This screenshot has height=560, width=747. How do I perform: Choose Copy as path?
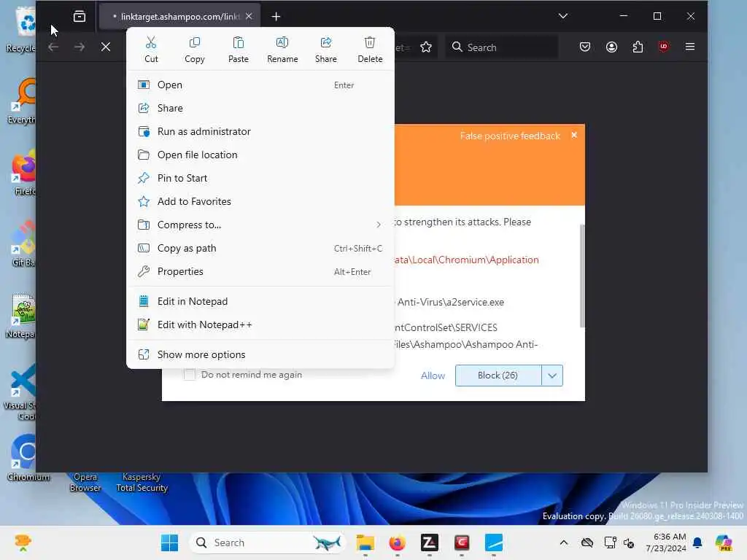(x=260, y=248)
